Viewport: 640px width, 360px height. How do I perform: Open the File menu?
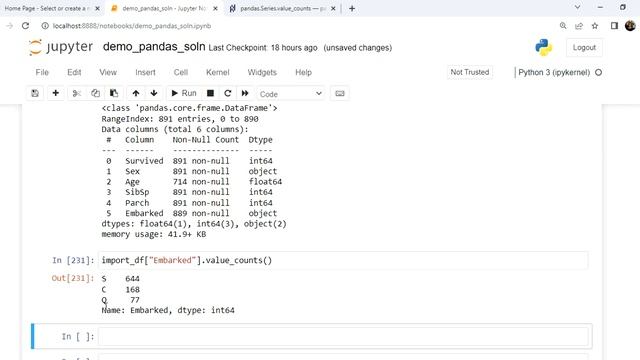pyautogui.click(x=42, y=72)
